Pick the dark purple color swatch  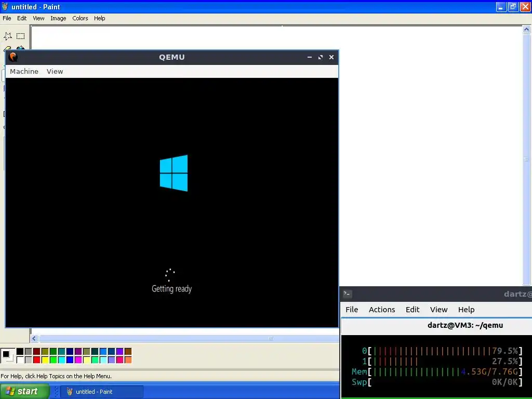pyautogui.click(x=78, y=352)
